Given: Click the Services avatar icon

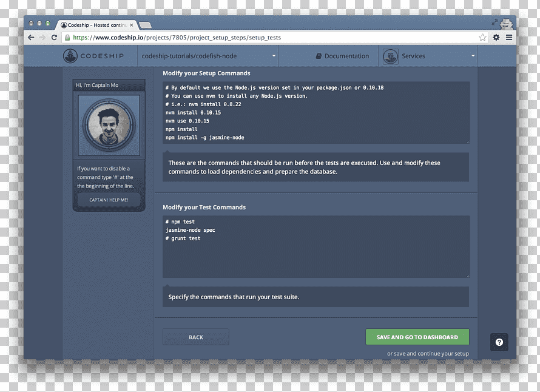Looking at the screenshot, I should [x=391, y=56].
